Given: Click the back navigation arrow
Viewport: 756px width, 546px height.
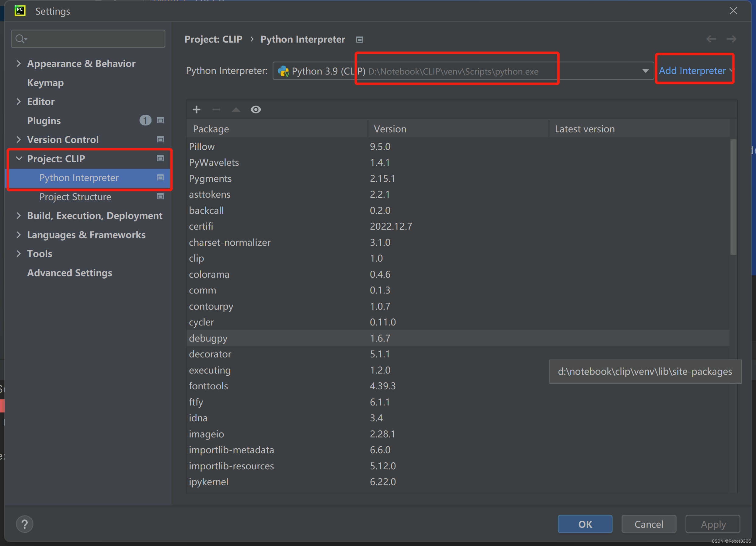Looking at the screenshot, I should coord(711,39).
